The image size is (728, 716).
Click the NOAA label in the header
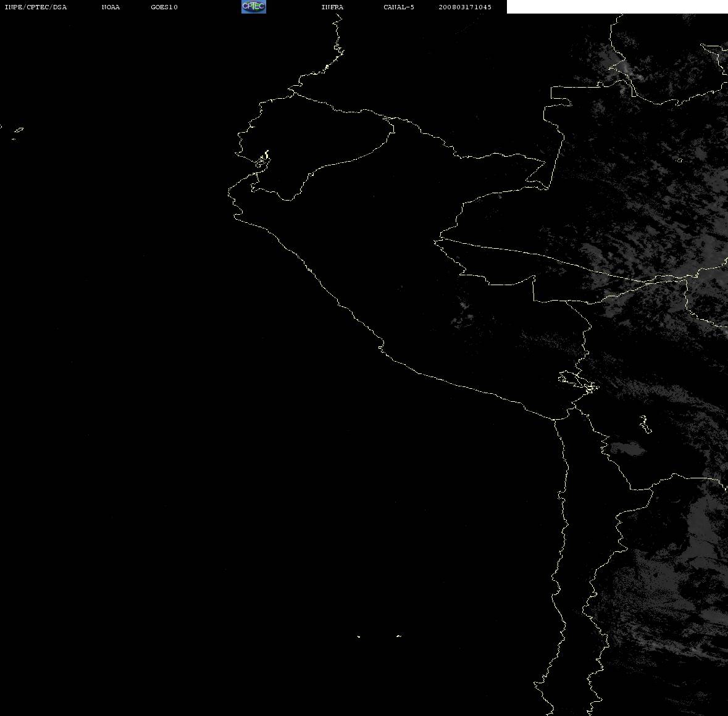pyautogui.click(x=111, y=7)
